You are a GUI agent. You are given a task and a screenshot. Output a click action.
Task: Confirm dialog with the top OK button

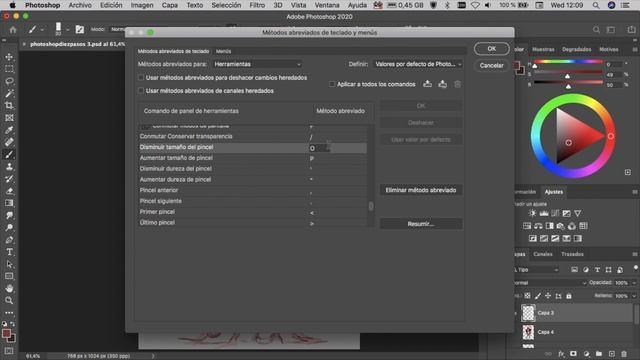click(x=491, y=49)
